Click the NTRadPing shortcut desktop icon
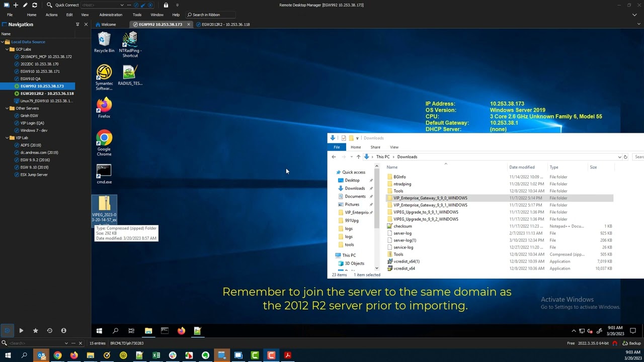 tap(130, 45)
